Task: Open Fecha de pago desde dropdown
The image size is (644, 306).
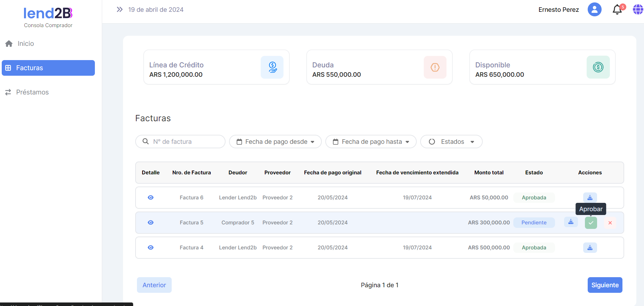Action: pos(275,142)
